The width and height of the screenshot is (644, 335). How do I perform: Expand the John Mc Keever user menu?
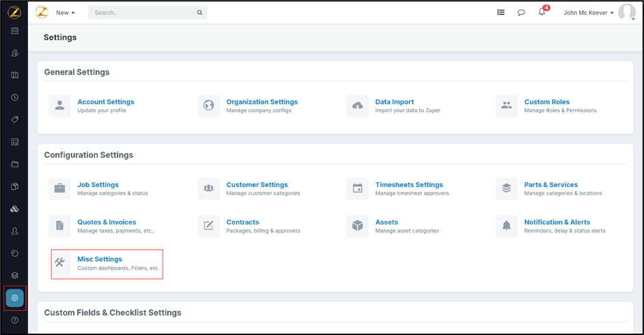(588, 12)
